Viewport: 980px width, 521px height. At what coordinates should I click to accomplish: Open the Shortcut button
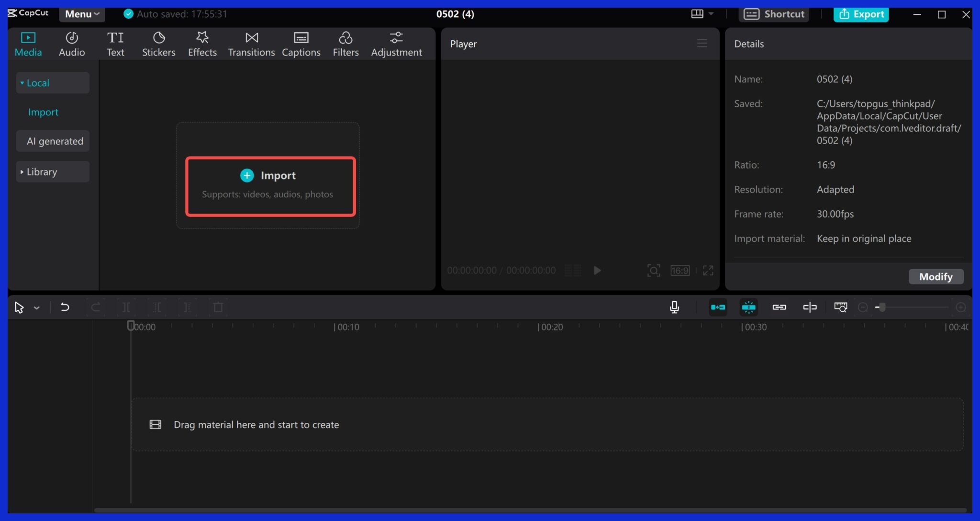point(774,14)
